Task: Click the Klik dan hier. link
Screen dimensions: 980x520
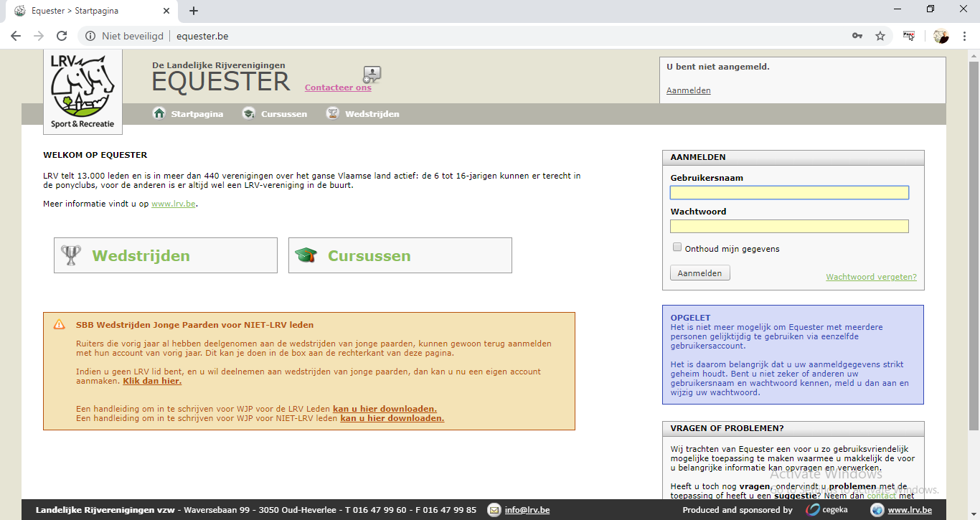Action: [152, 381]
